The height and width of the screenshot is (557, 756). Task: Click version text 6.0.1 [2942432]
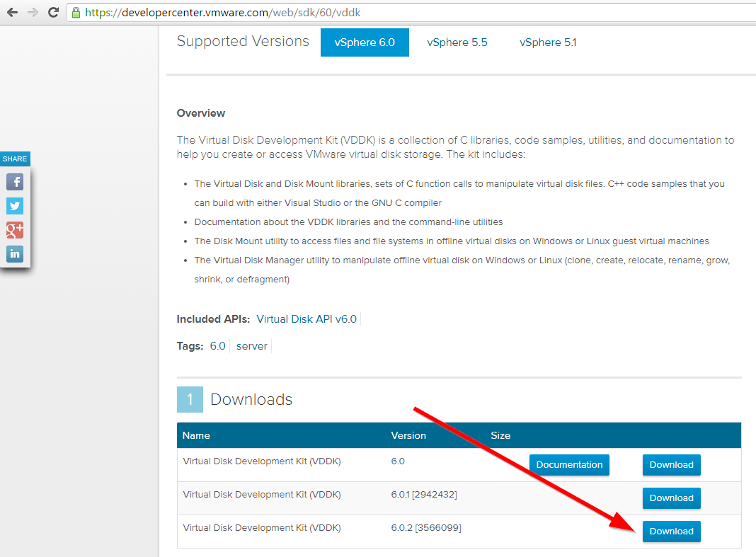(x=424, y=494)
